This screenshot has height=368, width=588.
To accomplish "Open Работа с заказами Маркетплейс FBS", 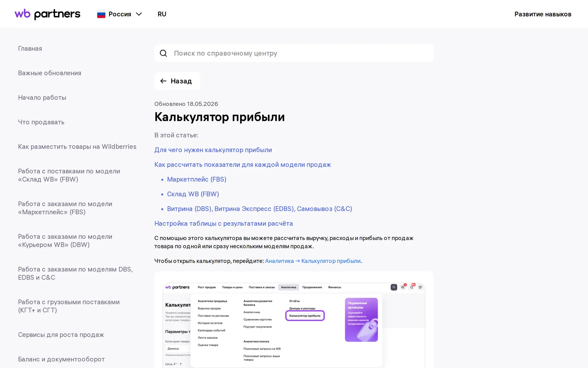I will point(65,208).
